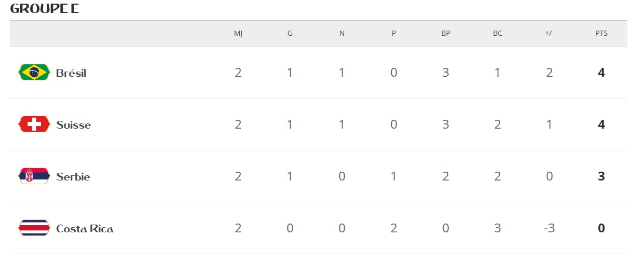Click the Costa Rica flag icon
Screen dimensions: 644x264
click(x=34, y=228)
